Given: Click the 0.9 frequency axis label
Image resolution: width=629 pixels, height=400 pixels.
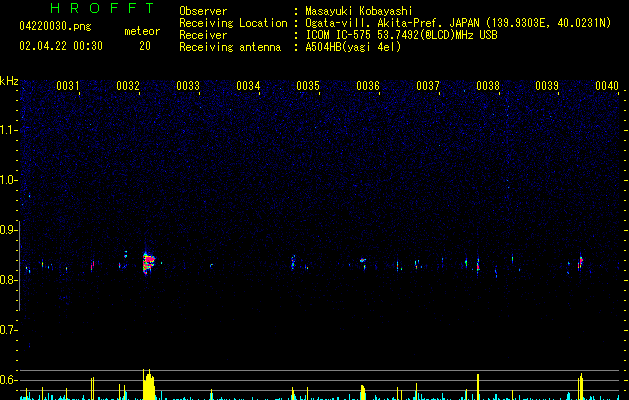Looking at the screenshot, I should (x=9, y=230).
